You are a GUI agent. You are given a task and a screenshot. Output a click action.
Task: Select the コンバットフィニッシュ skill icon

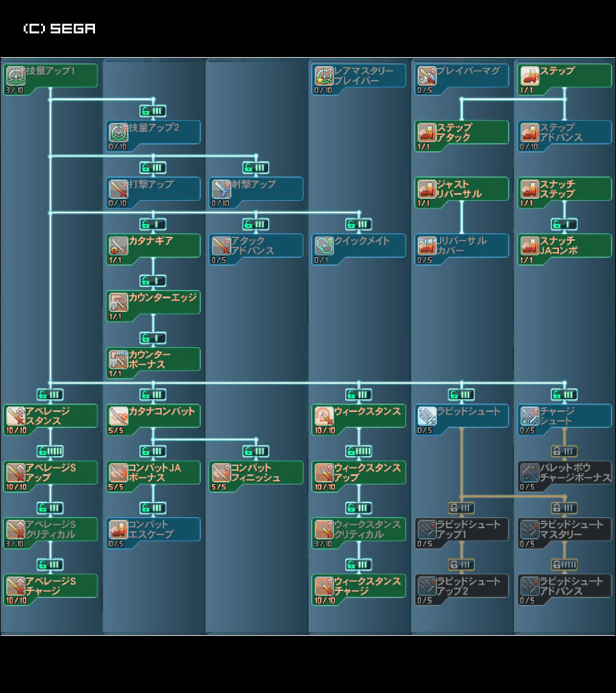(x=221, y=472)
